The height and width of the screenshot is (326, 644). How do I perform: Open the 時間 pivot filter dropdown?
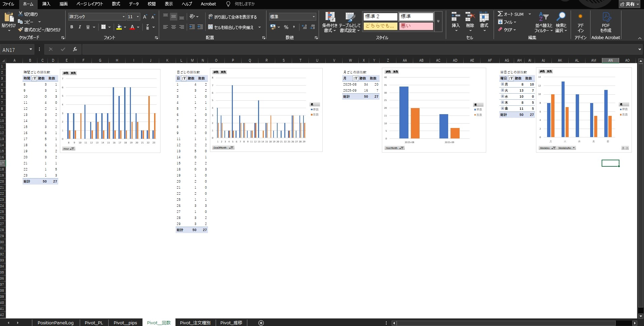tap(34, 78)
